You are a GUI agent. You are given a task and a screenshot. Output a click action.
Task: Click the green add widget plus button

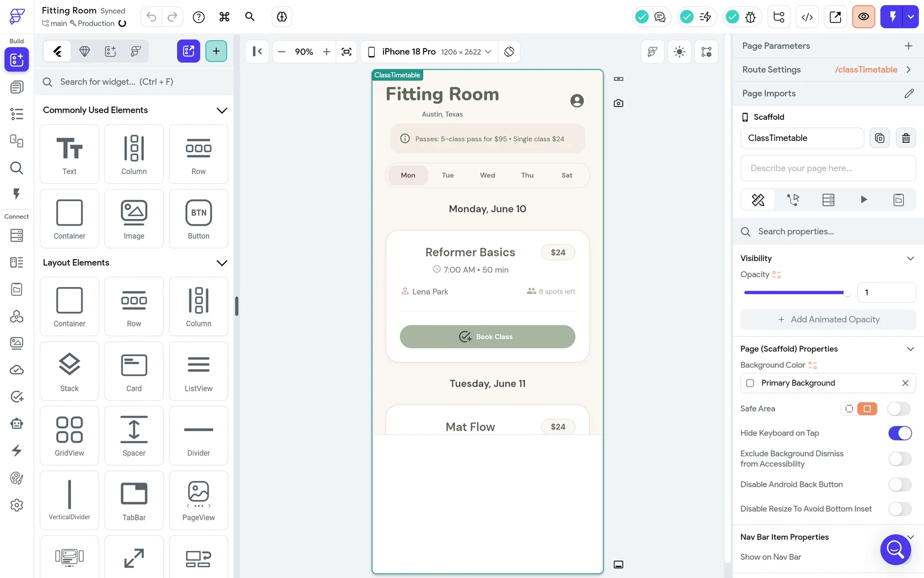pos(216,51)
